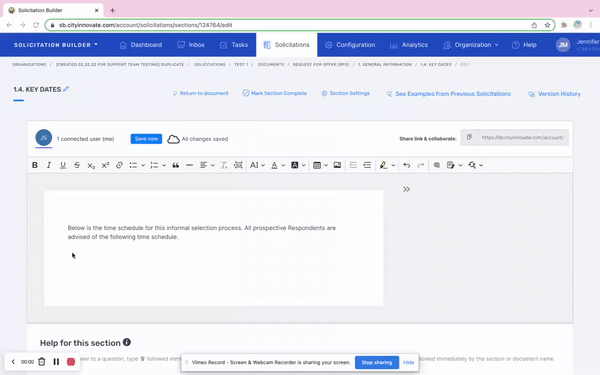Insert a numbered list

point(154,165)
